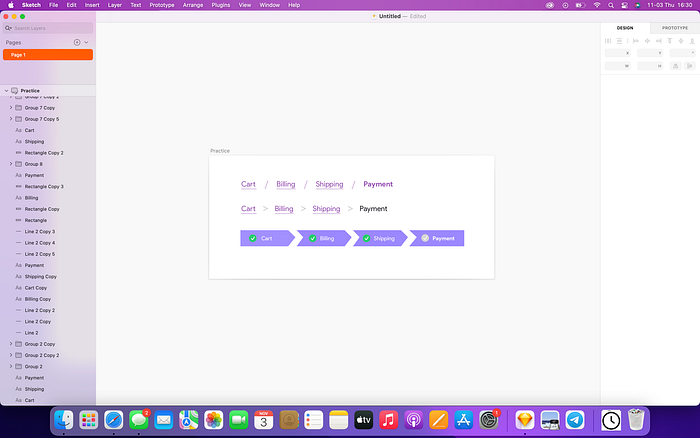Click the green check on Shipping step
700x438 pixels.
(367, 238)
